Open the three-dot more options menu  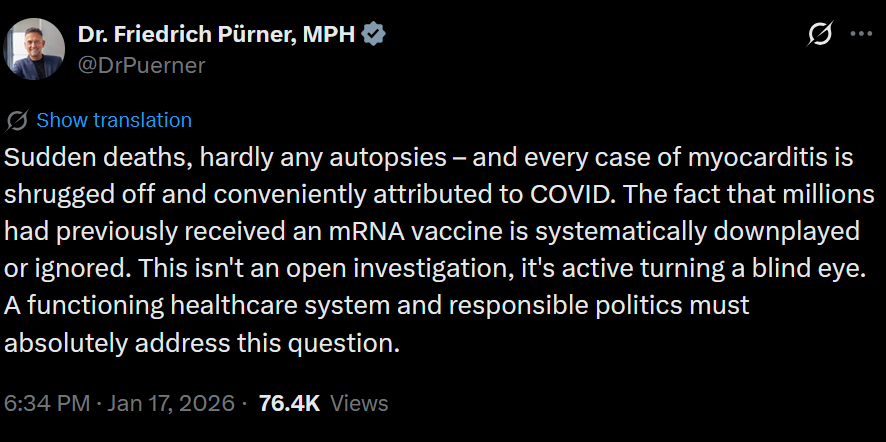[860, 34]
